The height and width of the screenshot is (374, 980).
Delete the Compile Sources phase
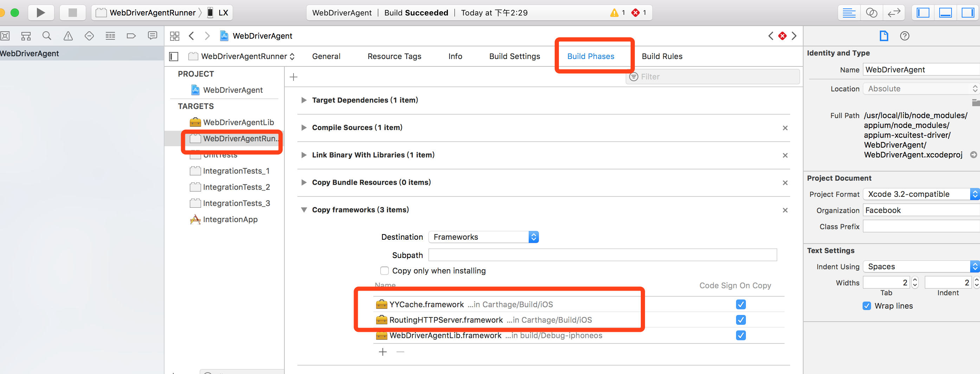coord(785,128)
